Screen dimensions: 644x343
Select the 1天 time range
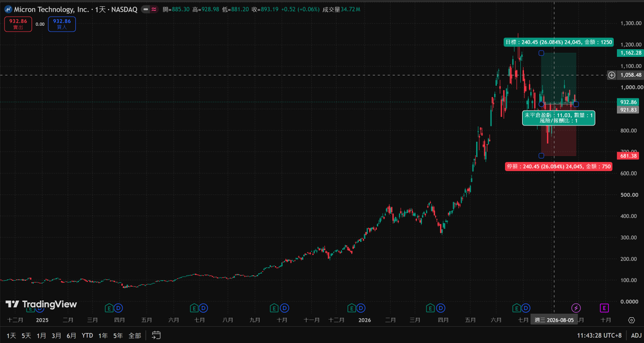[11, 335]
